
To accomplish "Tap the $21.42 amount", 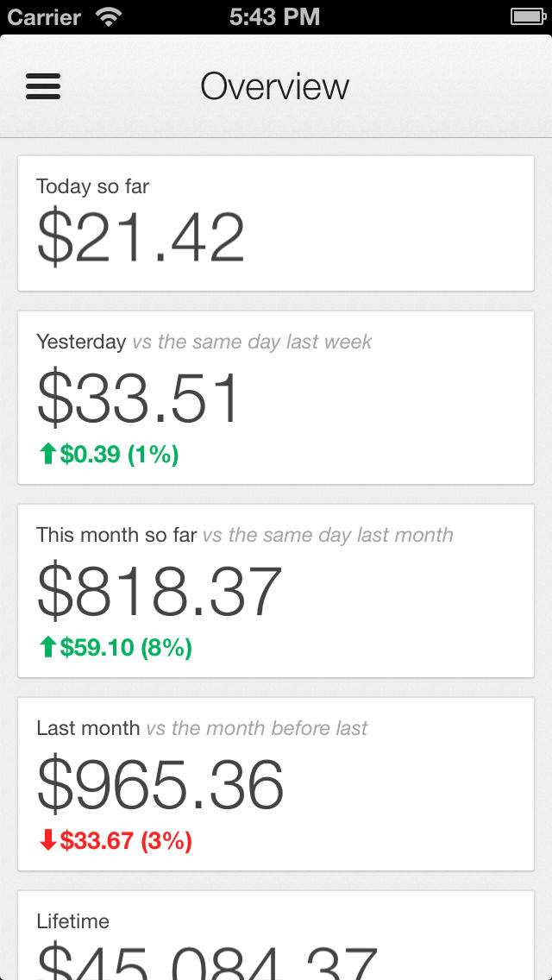I will 141,239.
